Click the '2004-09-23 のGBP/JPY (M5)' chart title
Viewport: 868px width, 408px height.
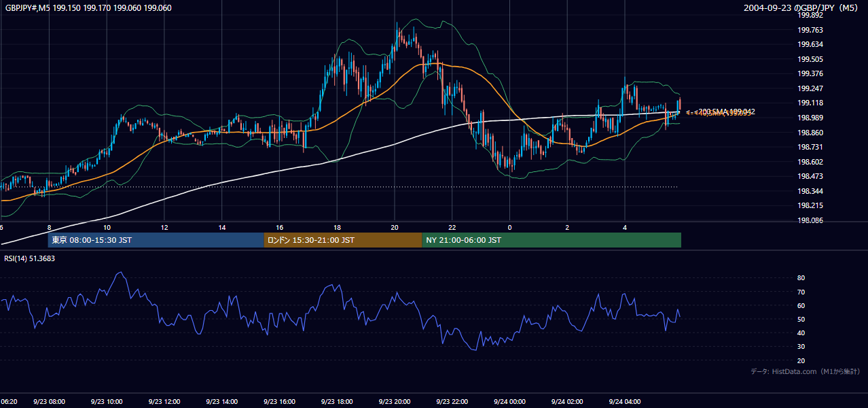pyautogui.click(x=801, y=8)
